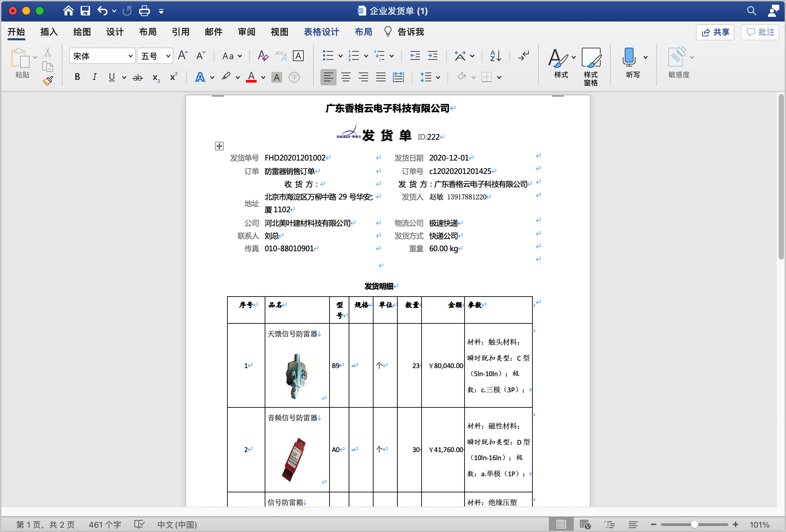Center align text

[346, 77]
